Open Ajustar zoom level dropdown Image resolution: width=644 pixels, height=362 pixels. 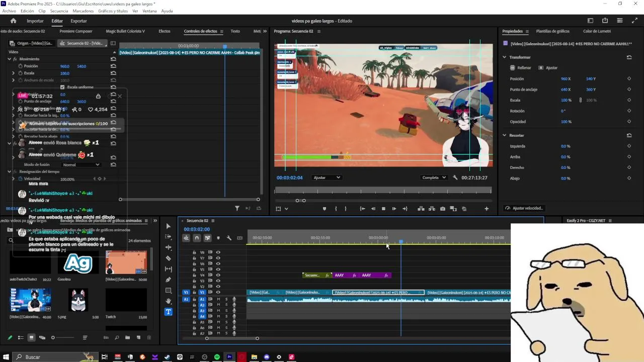coord(327,177)
